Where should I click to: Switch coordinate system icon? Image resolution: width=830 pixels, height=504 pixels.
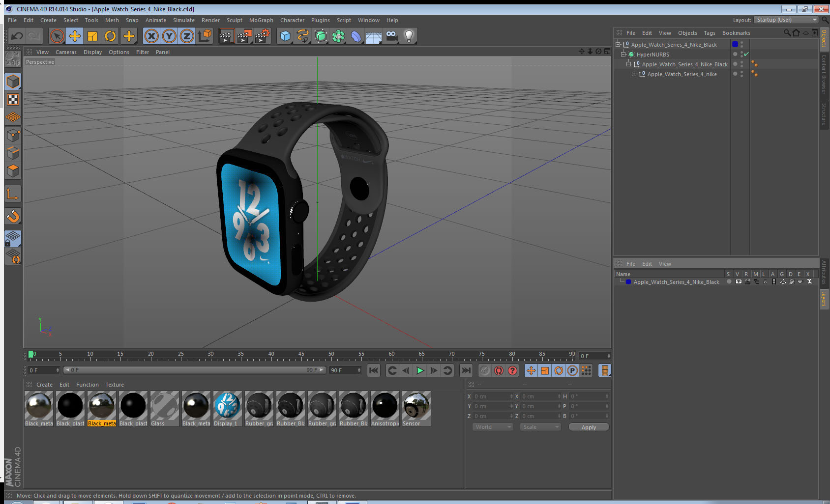[x=205, y=36]
